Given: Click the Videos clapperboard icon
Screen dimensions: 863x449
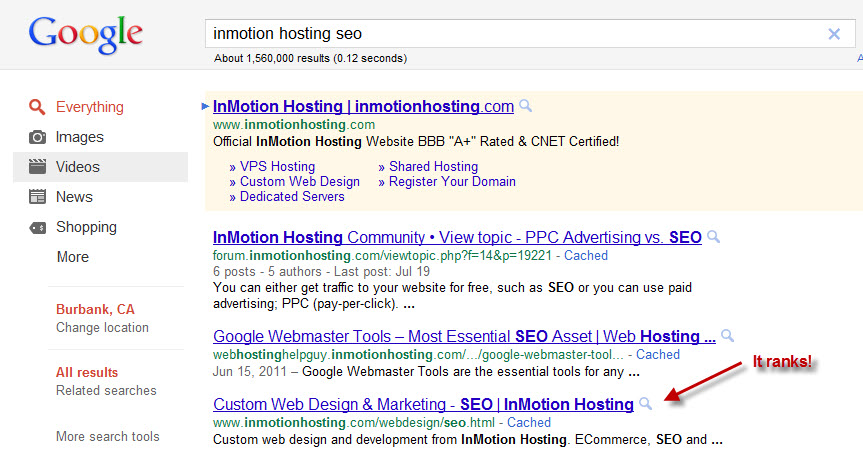Looking at the screenshot, I should coord(37,167).
